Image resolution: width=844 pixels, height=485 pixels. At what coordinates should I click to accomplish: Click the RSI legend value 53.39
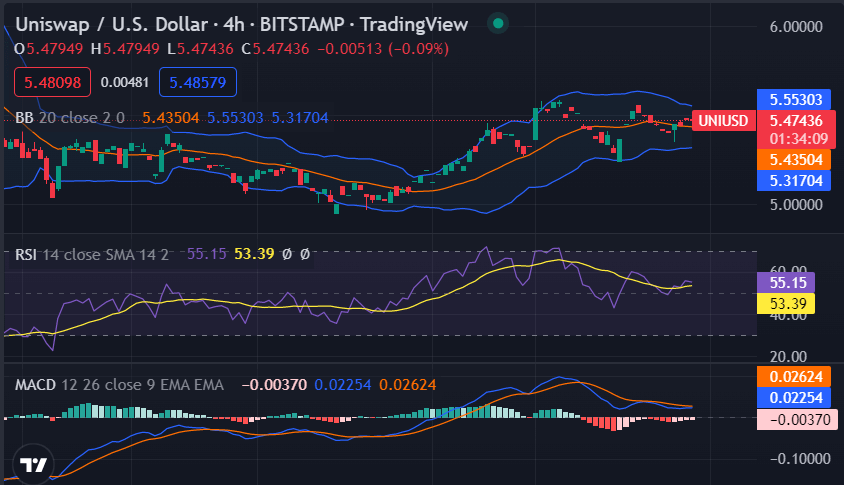tap(254, 254)
